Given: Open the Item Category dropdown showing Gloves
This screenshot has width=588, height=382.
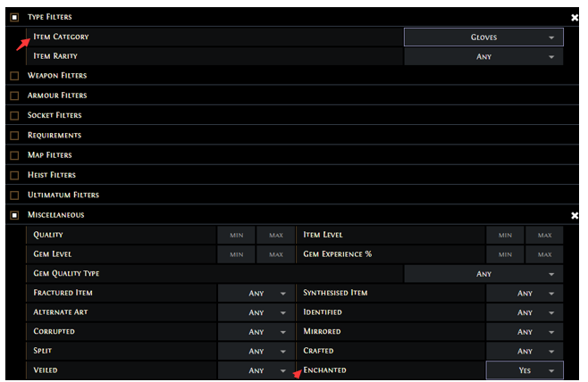Looking at the screenshot, I should tap(483, 37).
